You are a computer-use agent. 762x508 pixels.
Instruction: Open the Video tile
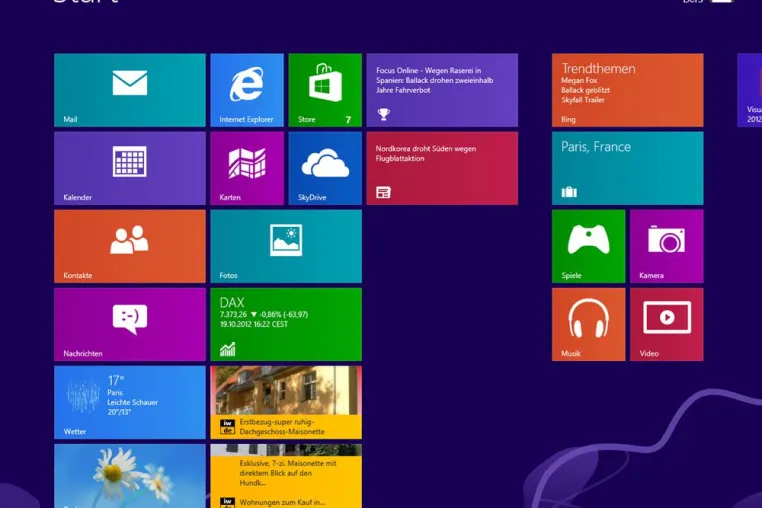pos(667,324)
